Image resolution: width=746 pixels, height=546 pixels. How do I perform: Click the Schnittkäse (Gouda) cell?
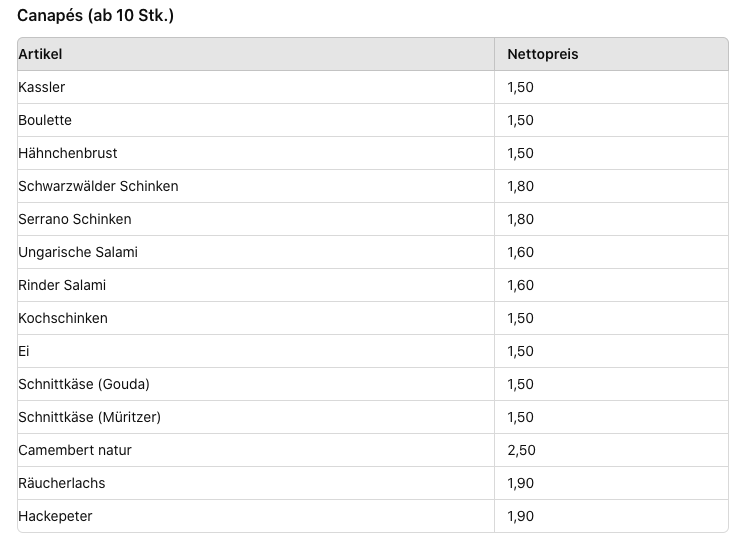coord(84,384)
